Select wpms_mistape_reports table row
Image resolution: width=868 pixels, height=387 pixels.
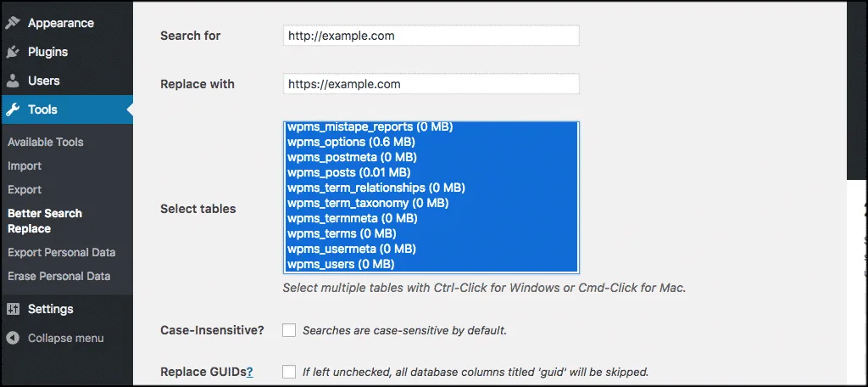pos(431,127)
